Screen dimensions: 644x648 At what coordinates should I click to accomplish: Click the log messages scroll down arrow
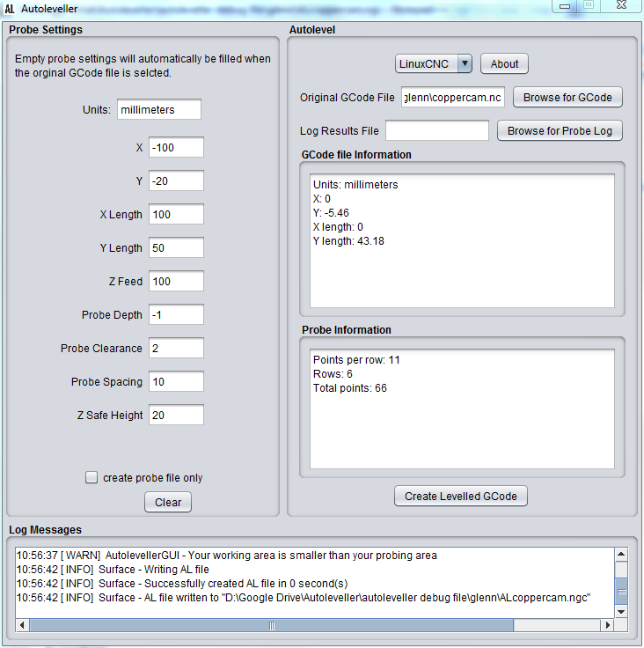point(621,610)
